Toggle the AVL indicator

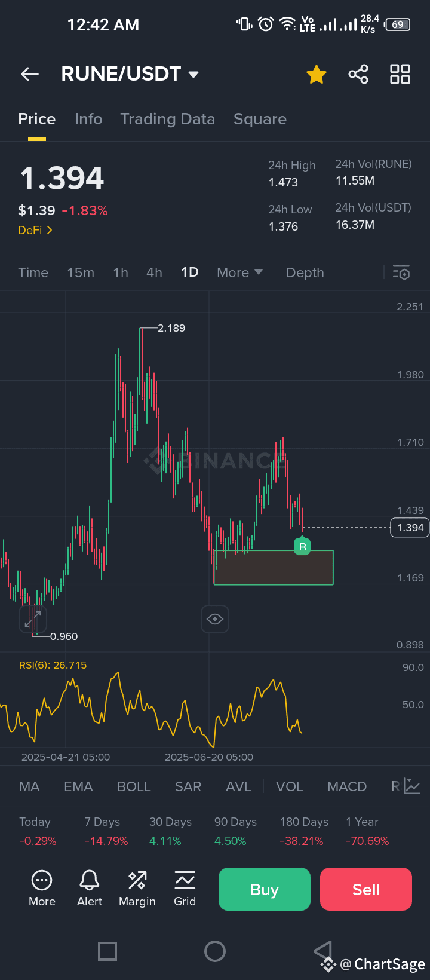pos(238,786)
